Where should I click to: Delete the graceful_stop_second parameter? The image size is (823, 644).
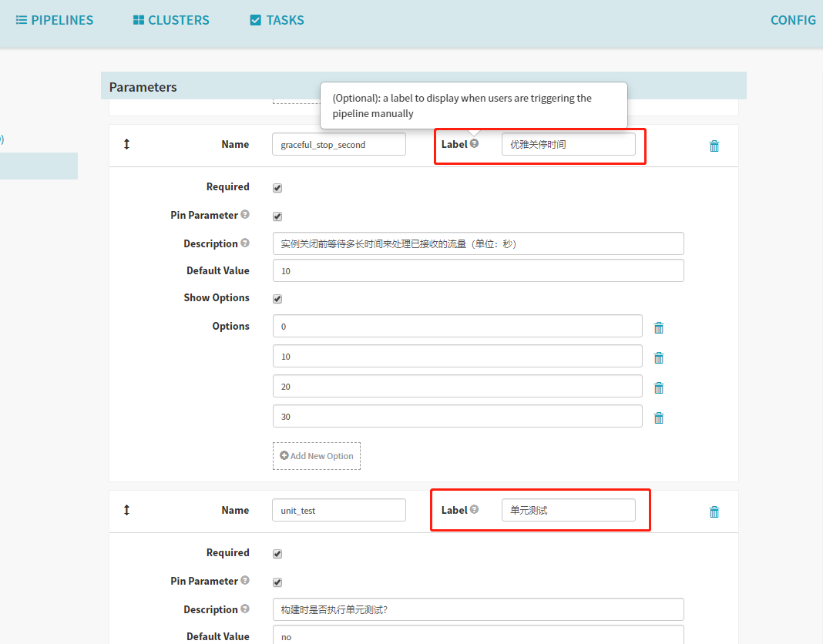[x=714, y=145]
